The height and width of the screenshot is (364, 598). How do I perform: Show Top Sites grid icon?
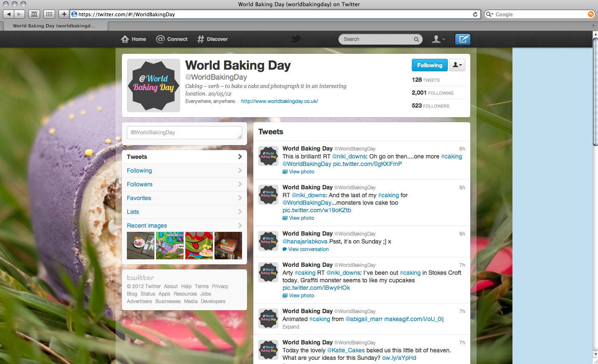pos(49,14)
